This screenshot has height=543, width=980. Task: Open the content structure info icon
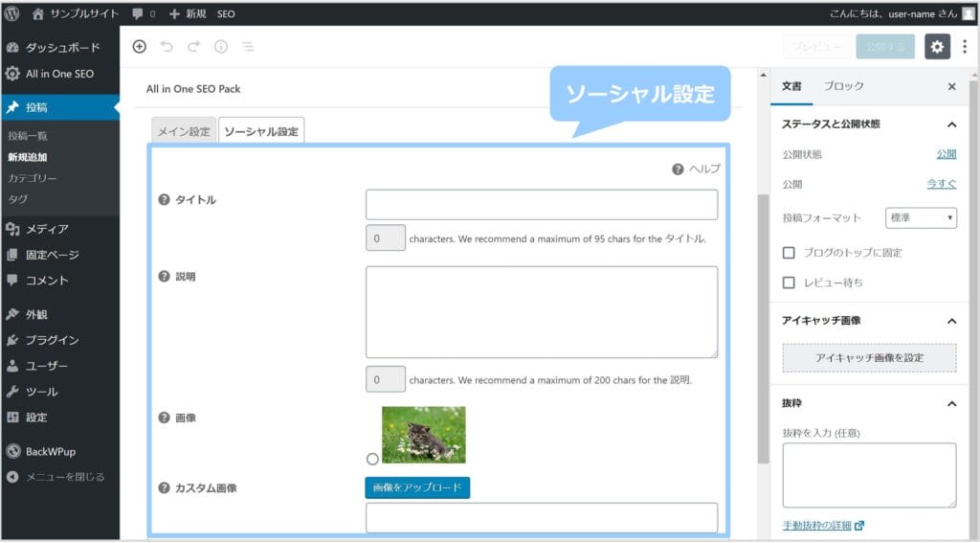[221, 46]
